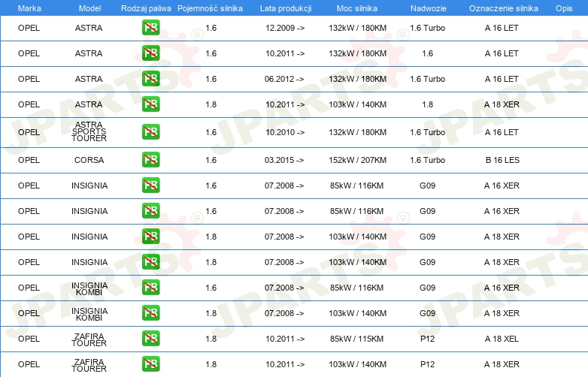
Task: Click the Rodzaj paliwa column header
Action: click(x=146, y=8)
